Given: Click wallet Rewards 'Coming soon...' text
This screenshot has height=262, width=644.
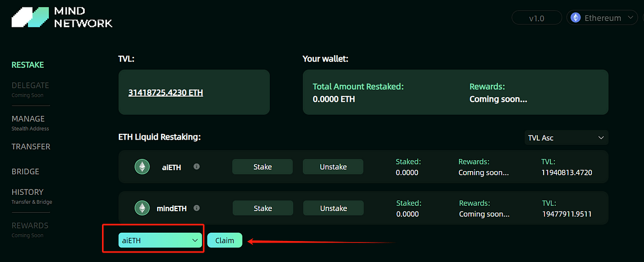Looking at the screenshot, I should 498,99.
